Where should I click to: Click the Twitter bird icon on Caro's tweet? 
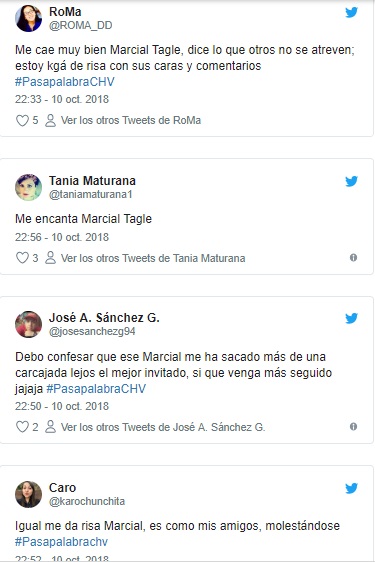(x=351, y=488)
